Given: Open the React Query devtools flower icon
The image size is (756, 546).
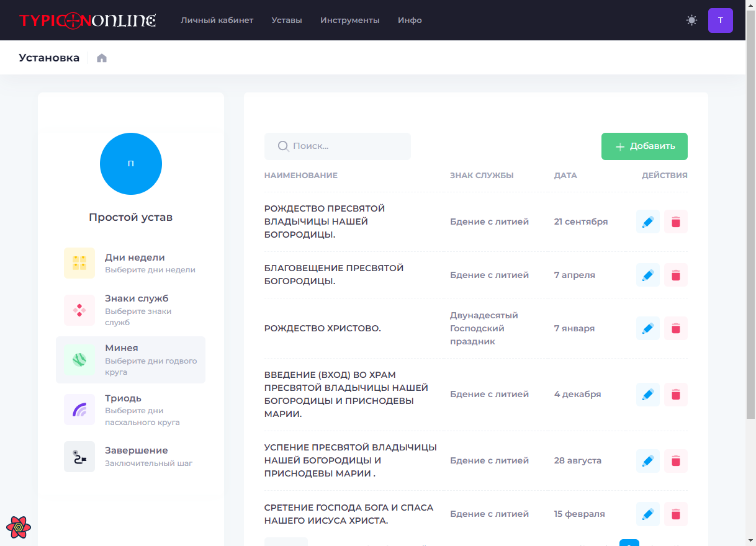Looking at the screenshot, I should (x=19, y=527).
